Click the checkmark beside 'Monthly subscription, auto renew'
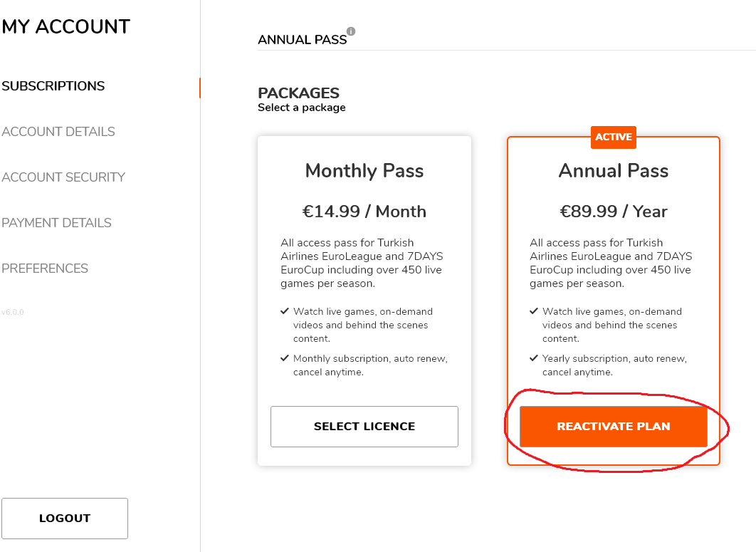The width and height of the screenshot is (756, 552). point(285,358)
